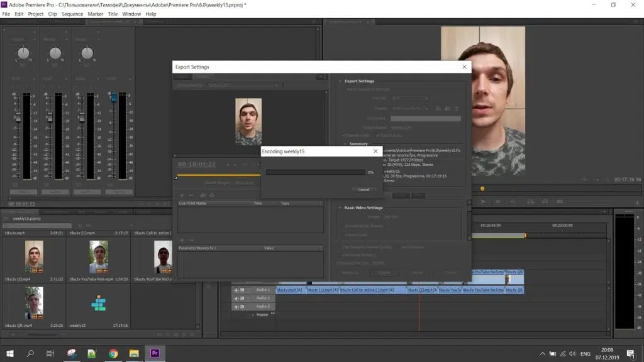644x362 pixels.
Task: Select the tiku.tv QR.mp4 thumbnail
Action: tap(34, 303)
